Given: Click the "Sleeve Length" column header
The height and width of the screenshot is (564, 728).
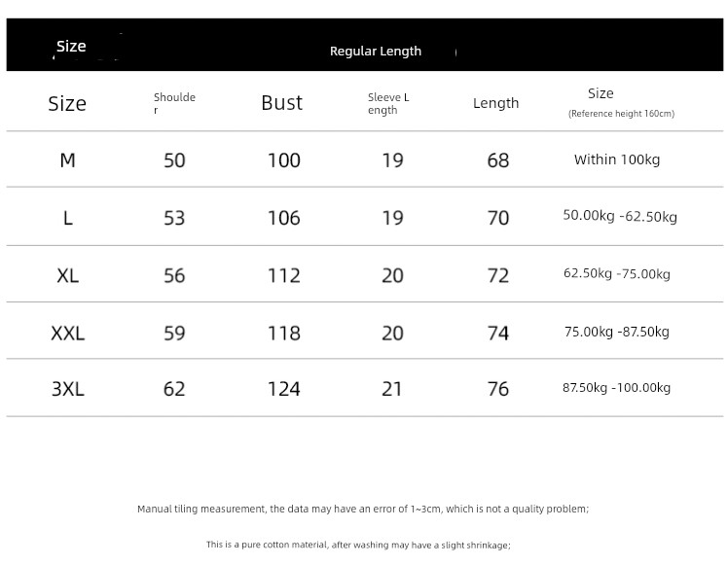Looking at the screenshot, I should click(388, 103).
